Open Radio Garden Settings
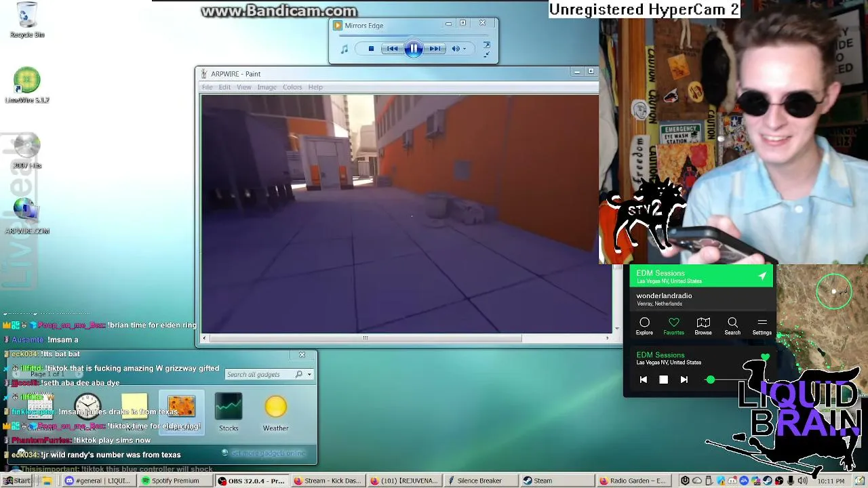This screenshot has height=488, width=868. coord(762,326)
